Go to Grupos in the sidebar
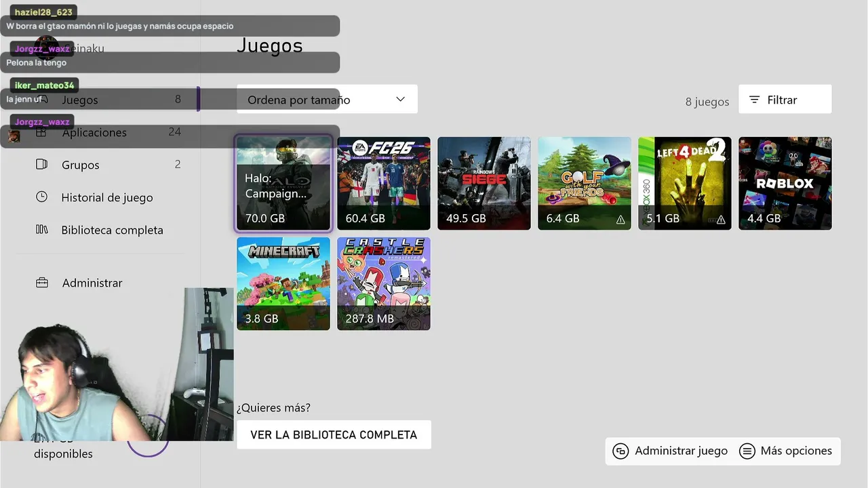Viewport: 868px width, 488px height. [x=108, y=165]
